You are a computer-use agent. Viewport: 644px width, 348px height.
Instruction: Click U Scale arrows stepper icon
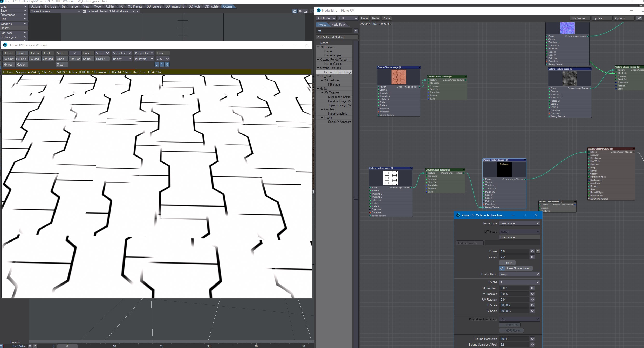[532, 305]
